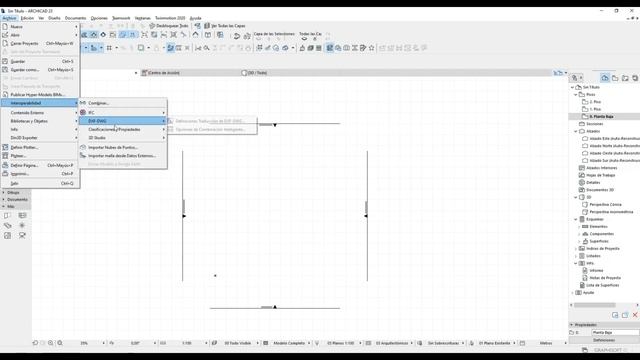
Task: Open the View Map icon in Navigator
Action: pyautogui.click(x=615, y=78)
